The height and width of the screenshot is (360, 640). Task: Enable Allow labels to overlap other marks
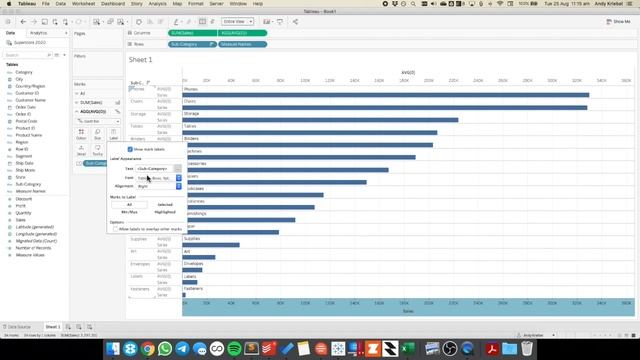[x=115, y=229]
